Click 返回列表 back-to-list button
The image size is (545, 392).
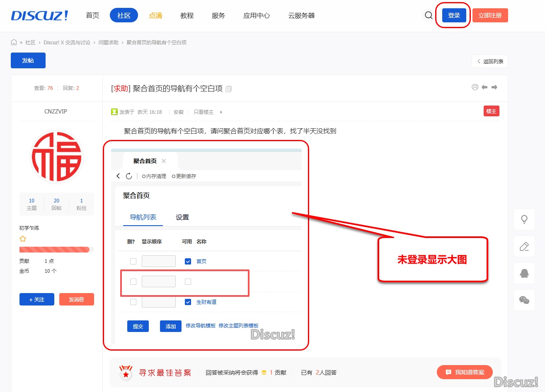(x=489, y=61)
